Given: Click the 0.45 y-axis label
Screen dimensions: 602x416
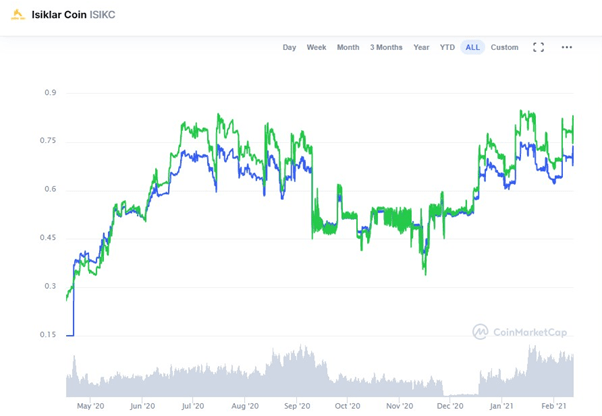Looking at the screenshot, I should coord(48,238).
